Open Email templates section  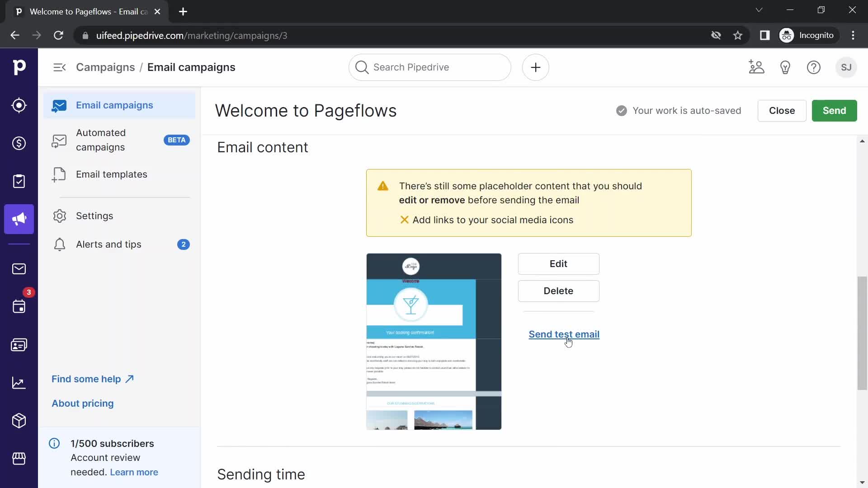point(112,174)
